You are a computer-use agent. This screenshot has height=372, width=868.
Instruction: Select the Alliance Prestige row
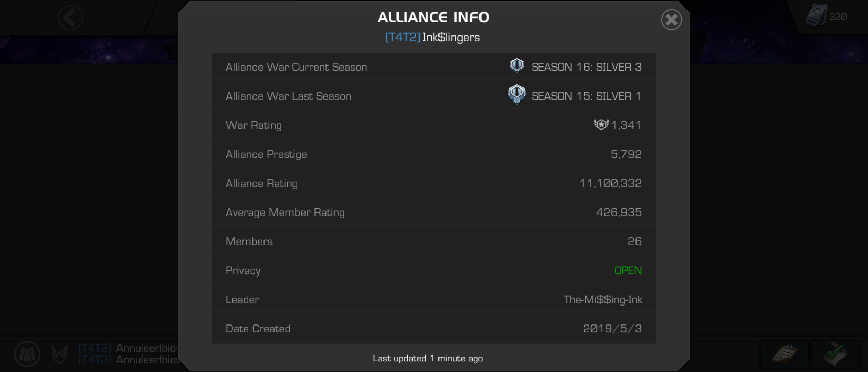pos(434,154)
